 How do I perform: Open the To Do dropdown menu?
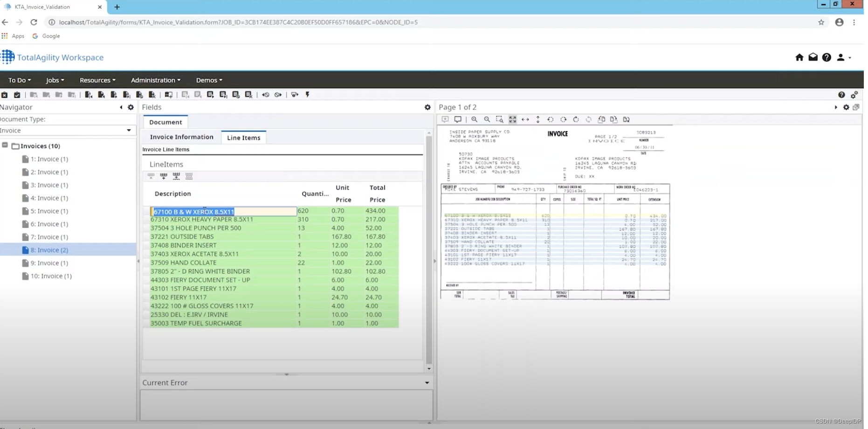pyautogui.click(x=20, y=80)
